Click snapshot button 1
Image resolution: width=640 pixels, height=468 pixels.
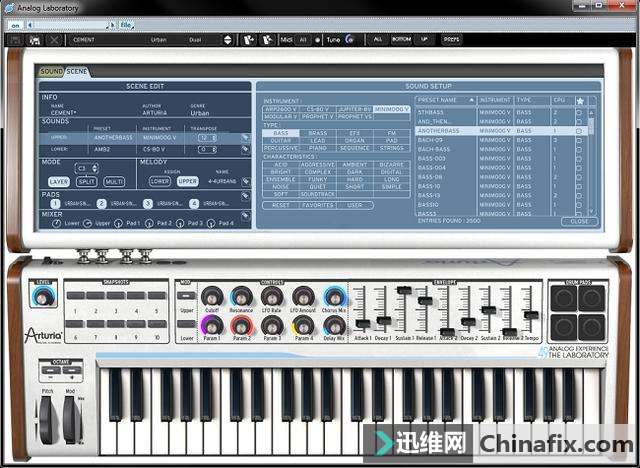point(75,295)
